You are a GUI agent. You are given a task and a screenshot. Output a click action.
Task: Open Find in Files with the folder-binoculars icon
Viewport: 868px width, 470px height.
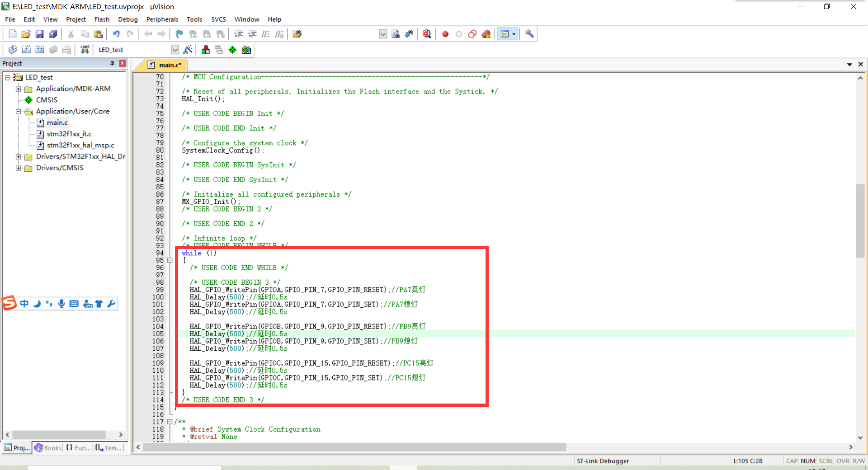[297, 34]
